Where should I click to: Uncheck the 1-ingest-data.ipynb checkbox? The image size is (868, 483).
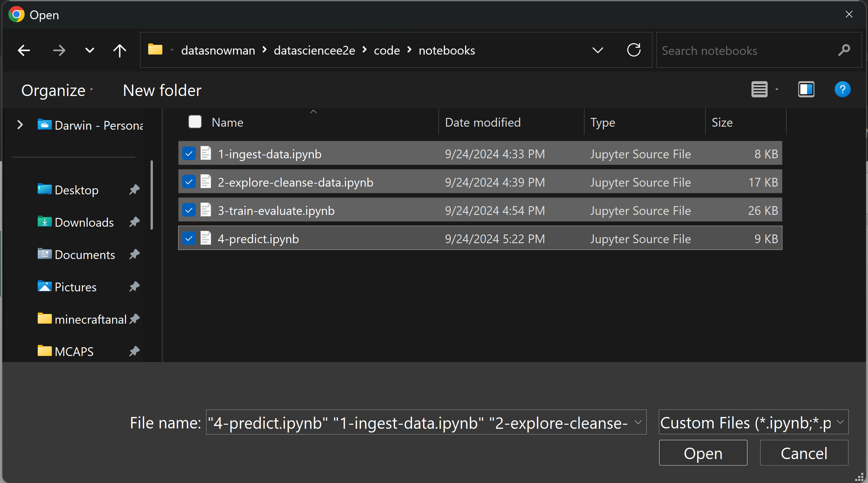189,154
